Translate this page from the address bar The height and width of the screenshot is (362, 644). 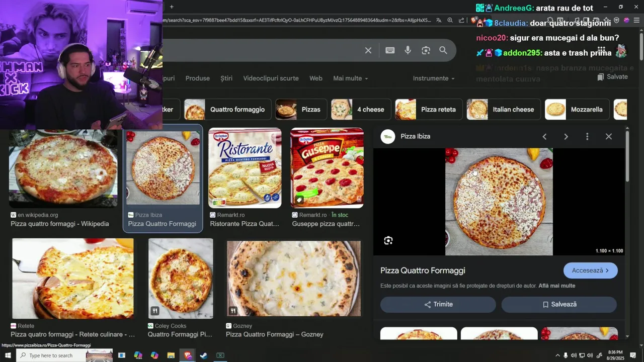click(x=439, y=21)
